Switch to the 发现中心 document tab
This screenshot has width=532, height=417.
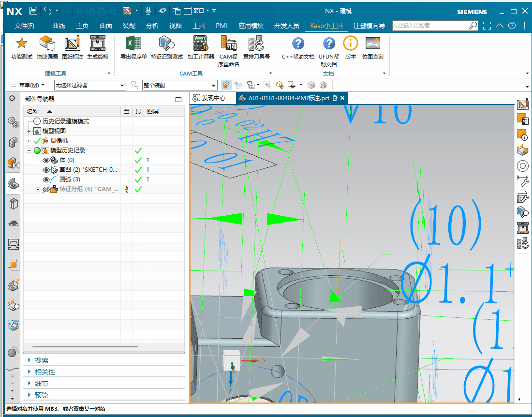pos(209,98)
